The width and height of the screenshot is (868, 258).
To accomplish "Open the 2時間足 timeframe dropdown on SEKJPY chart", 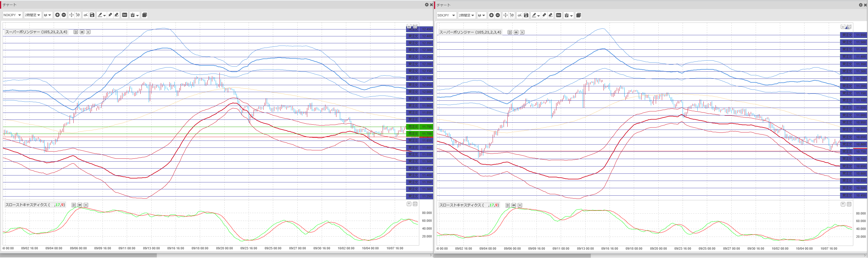I will click(466, 15).
